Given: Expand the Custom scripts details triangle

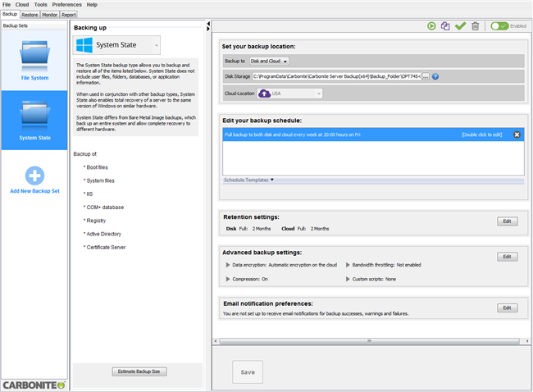Looking at the screenshot, I should click(x=348, y=279).
